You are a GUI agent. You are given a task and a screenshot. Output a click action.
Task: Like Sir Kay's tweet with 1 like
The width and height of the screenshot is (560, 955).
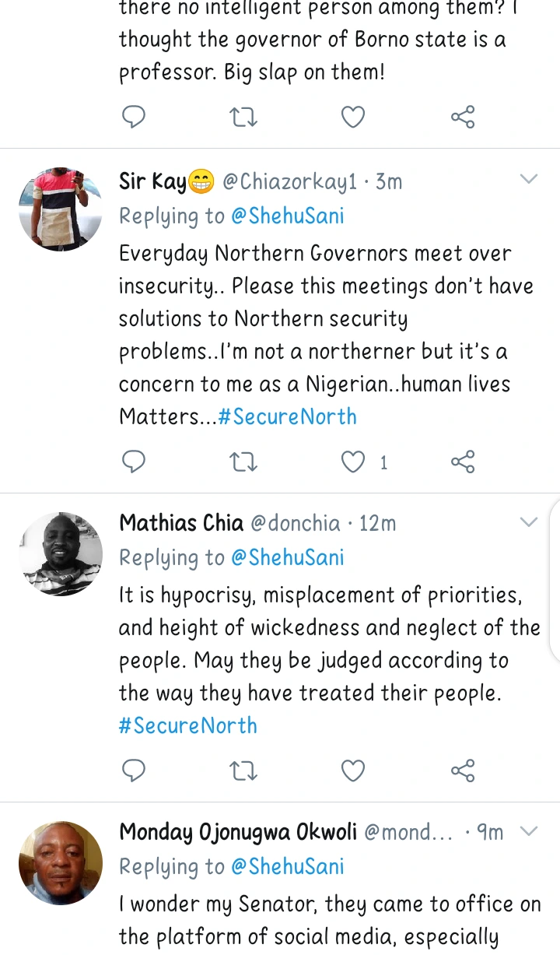354,462
